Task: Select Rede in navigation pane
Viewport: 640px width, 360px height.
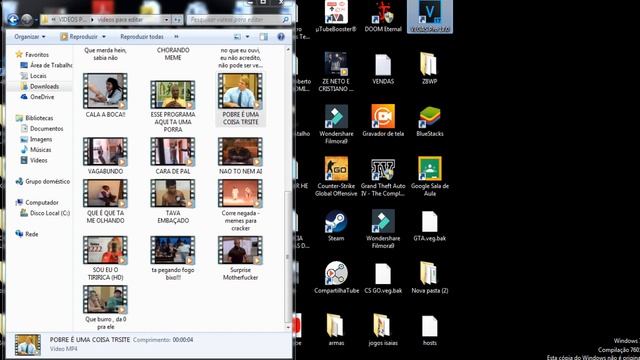Action: [x=27, y=234]
